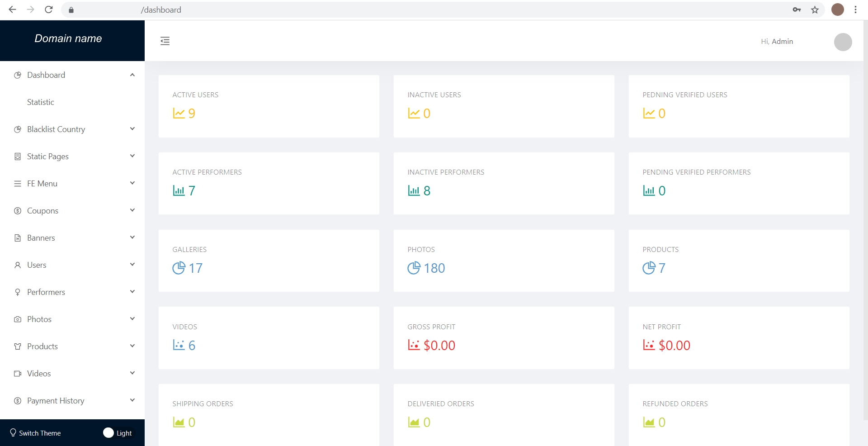The height and width of the screenshot is (446, 868).
Task: Select Static Pages in sidebar
Action: click(48, 157)
